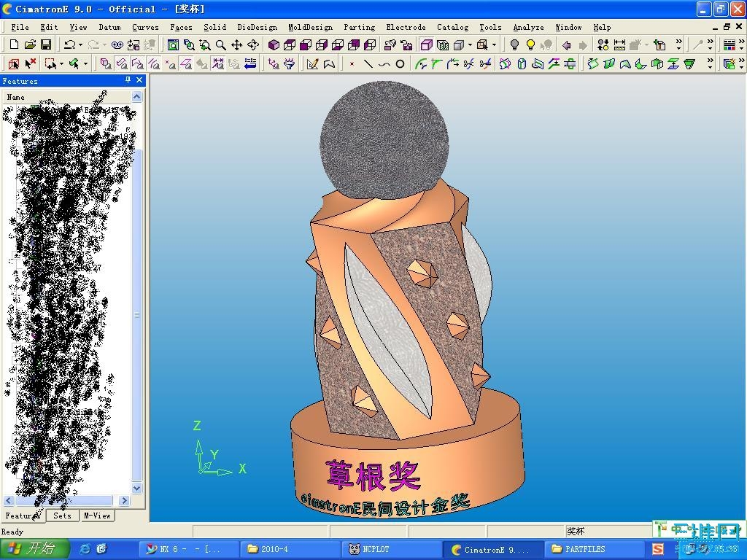
Task: Click the Zoom All window icon
Action: [x=173, y=44]
